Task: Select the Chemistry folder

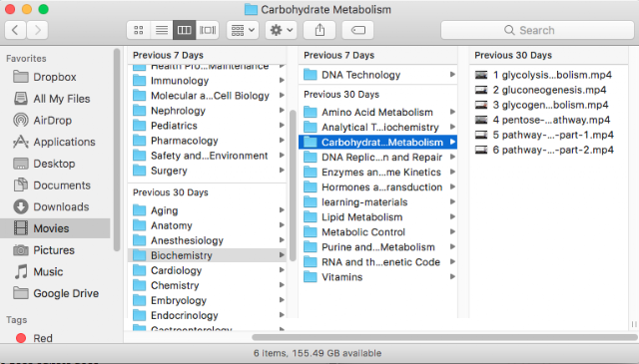Action: (x=207, y=285)
